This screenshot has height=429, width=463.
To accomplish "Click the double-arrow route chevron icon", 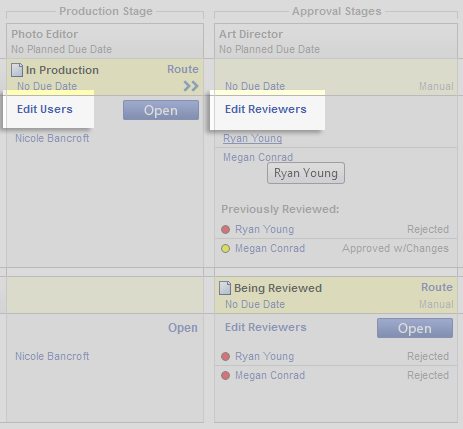I will click(x=191, y=86).
